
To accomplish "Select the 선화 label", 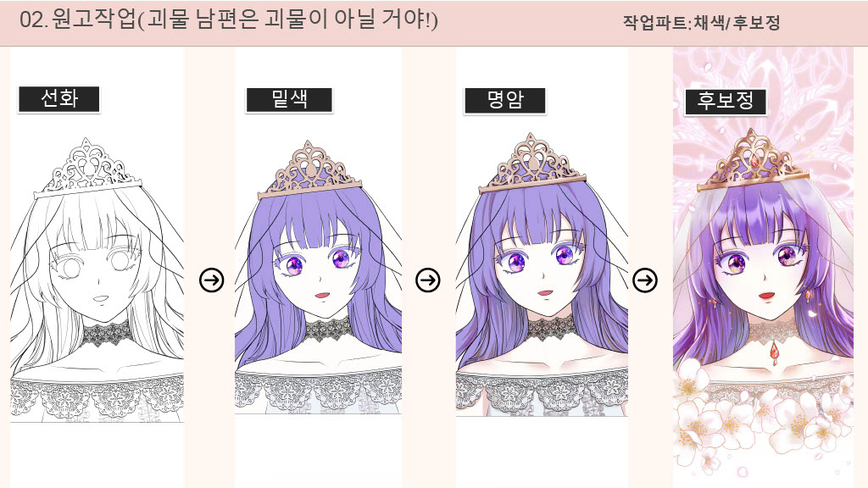I will [x=59, y=99].
